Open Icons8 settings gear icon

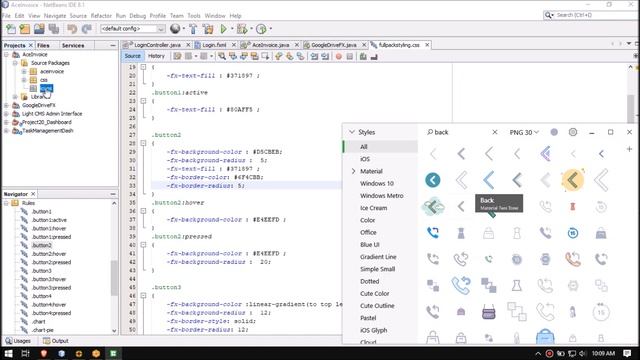(x=573, y=132)
